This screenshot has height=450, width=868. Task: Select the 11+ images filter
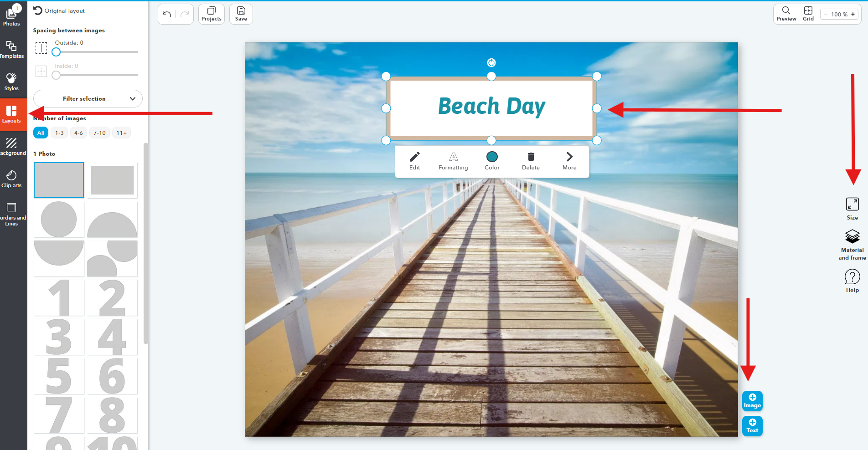(x=121, y=133)
